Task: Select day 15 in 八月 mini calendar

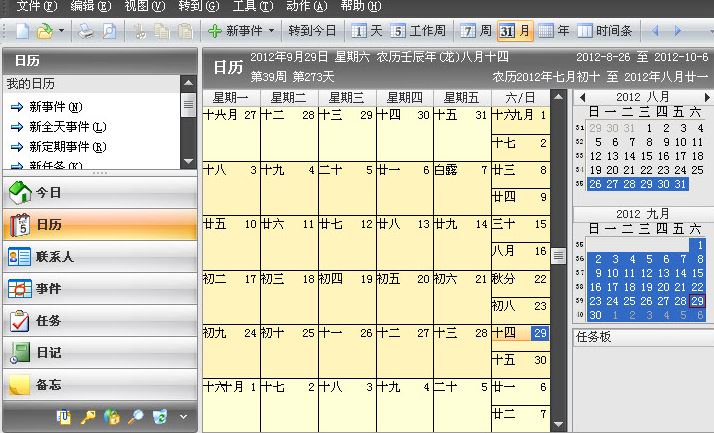Action: (x=647, y=156)
